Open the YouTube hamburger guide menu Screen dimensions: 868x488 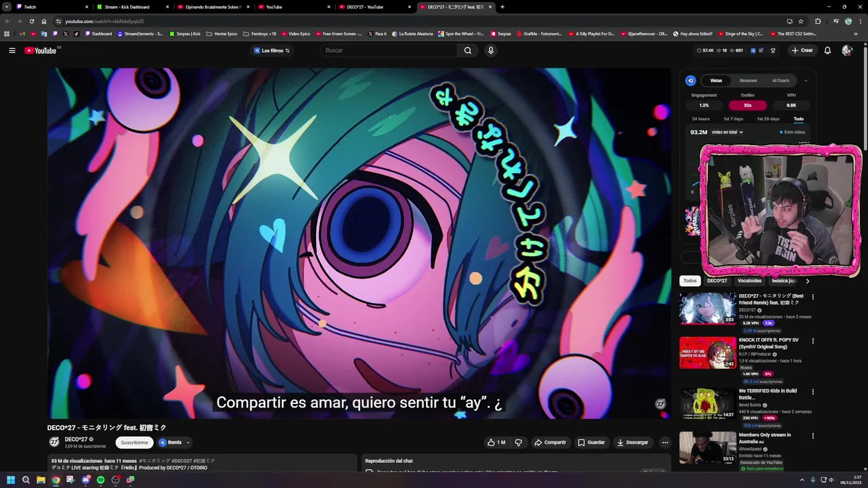click(12, 50)
